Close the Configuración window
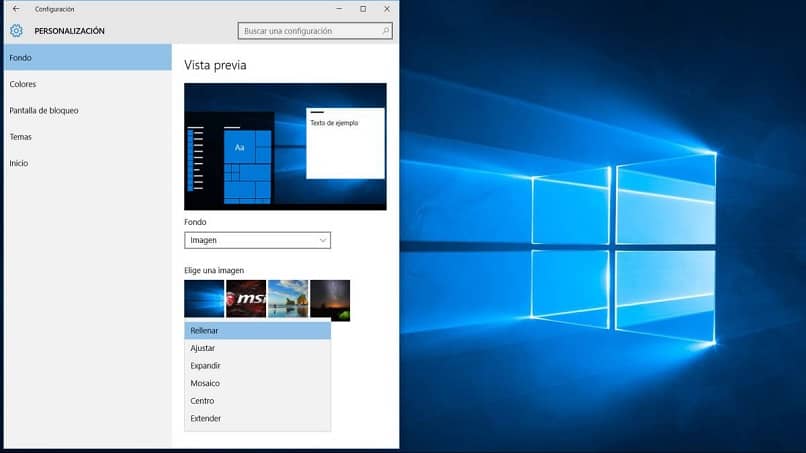This screenshot has height=453, width=806. click(x=387, y=9)
